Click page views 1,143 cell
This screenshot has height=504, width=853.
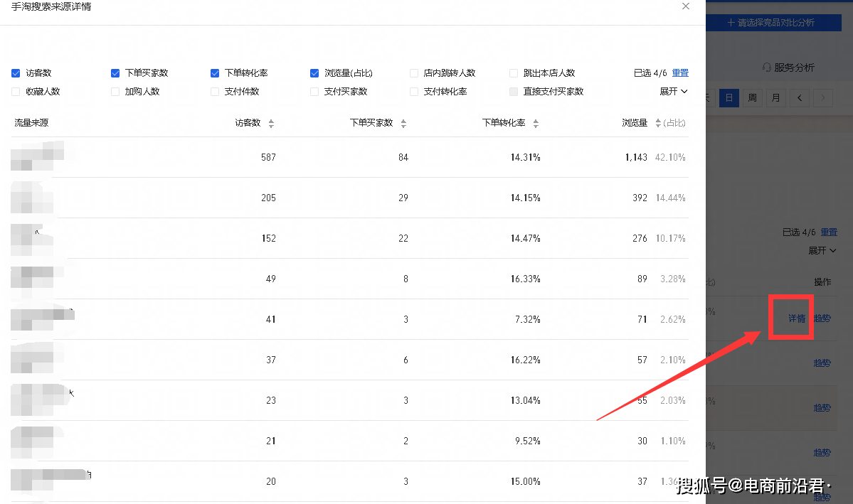[x=636, y=157]
